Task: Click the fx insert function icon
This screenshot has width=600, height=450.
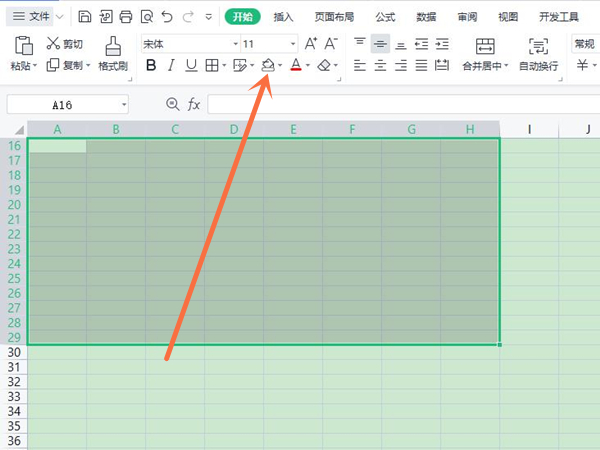Action: click(194, 104)
